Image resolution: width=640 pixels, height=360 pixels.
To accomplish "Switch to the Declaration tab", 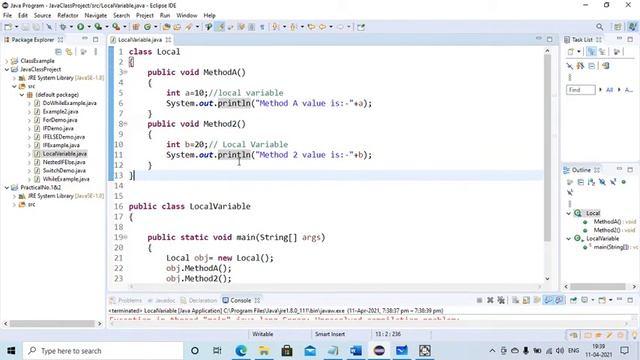I will [x=199, y=300].
